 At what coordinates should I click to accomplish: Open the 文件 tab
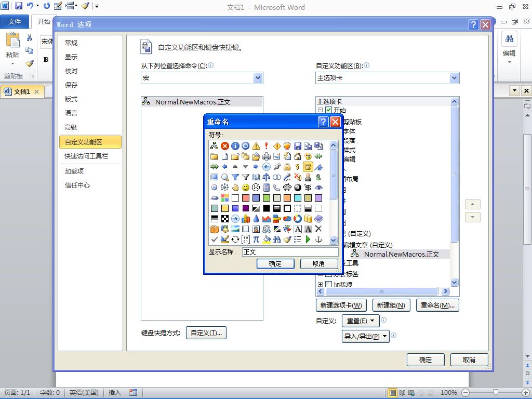(15, 22)
